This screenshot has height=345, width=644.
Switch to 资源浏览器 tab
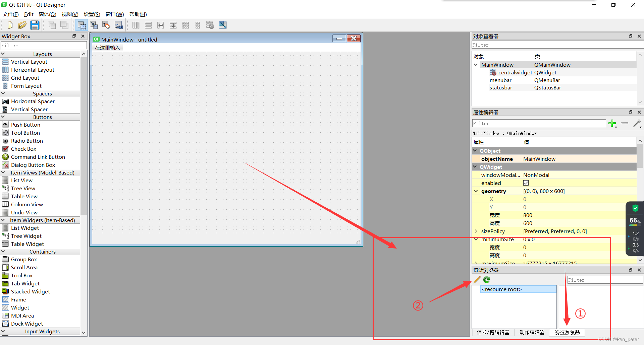pos(567,333)
